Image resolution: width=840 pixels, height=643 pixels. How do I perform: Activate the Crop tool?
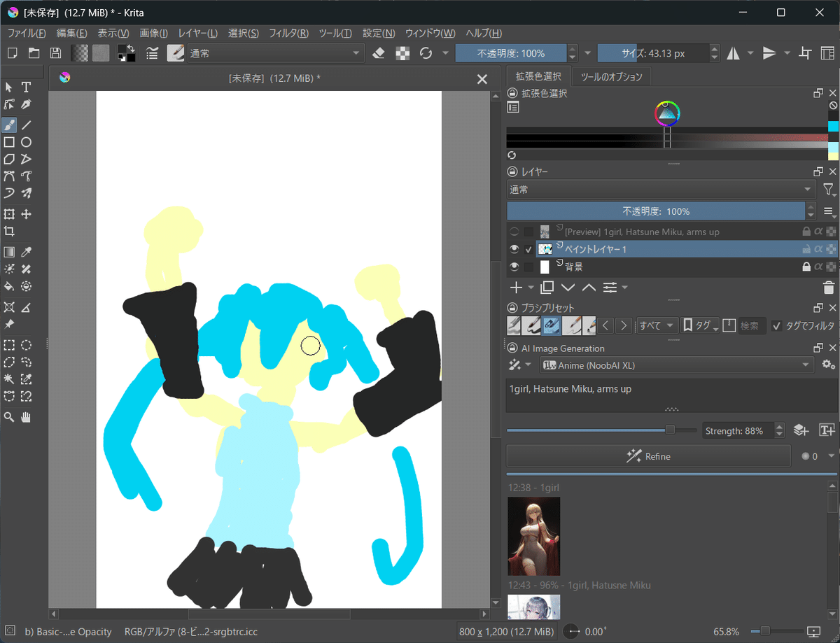click(10, 232)
